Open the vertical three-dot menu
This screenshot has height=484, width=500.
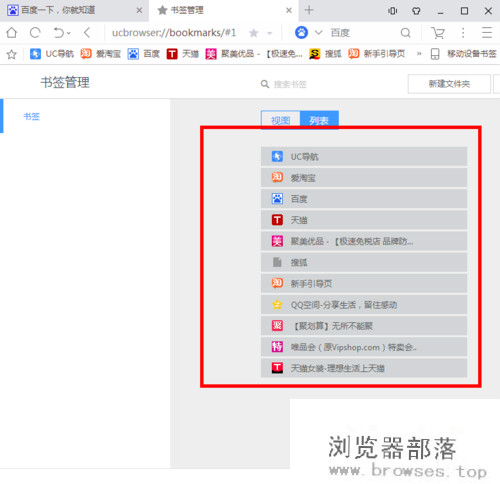(463, 33)
